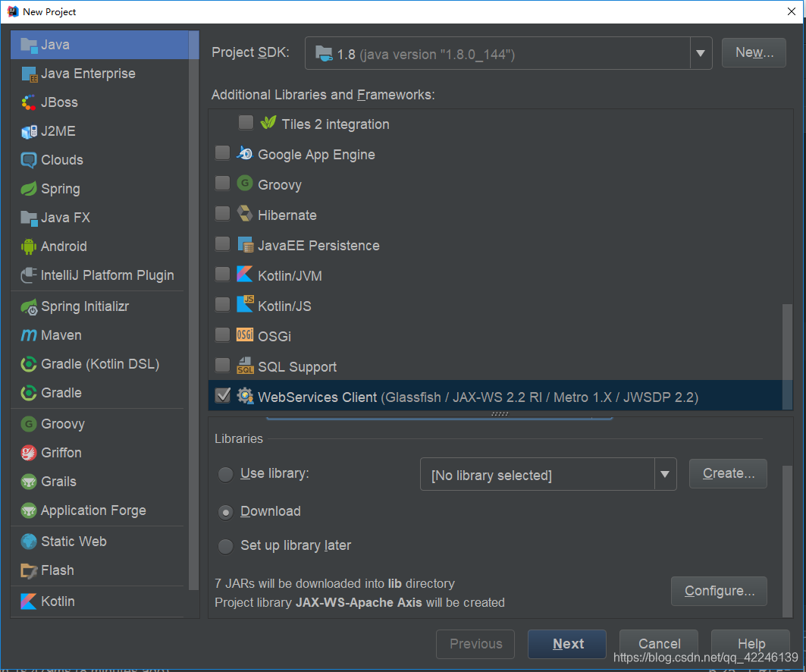Check the JavaEE Persistence checkbox
806x672 pixels.
[x=223, y=243]
